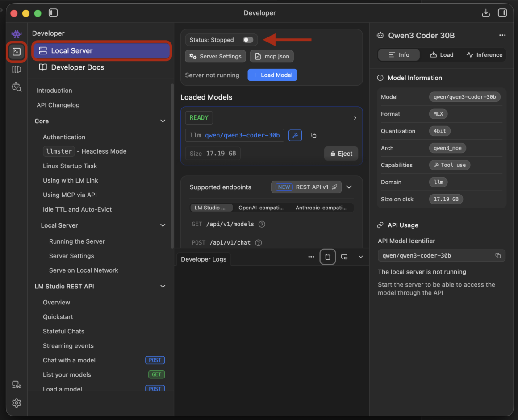The width and height of the screenshot is (518, 420).
Task: Open the Developer Logs ellipsis menu
Action: click(311, 257)
